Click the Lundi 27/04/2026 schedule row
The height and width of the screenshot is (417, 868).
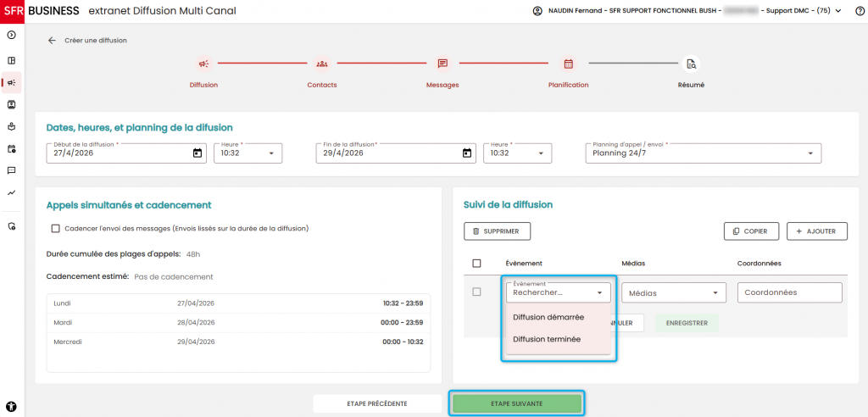pyautogui.click(x=238, y=303)
